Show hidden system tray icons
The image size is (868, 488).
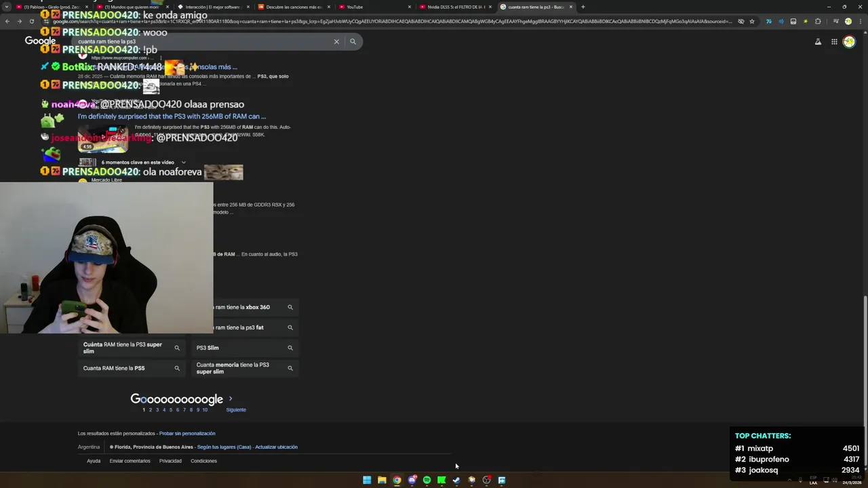[789, 480]
